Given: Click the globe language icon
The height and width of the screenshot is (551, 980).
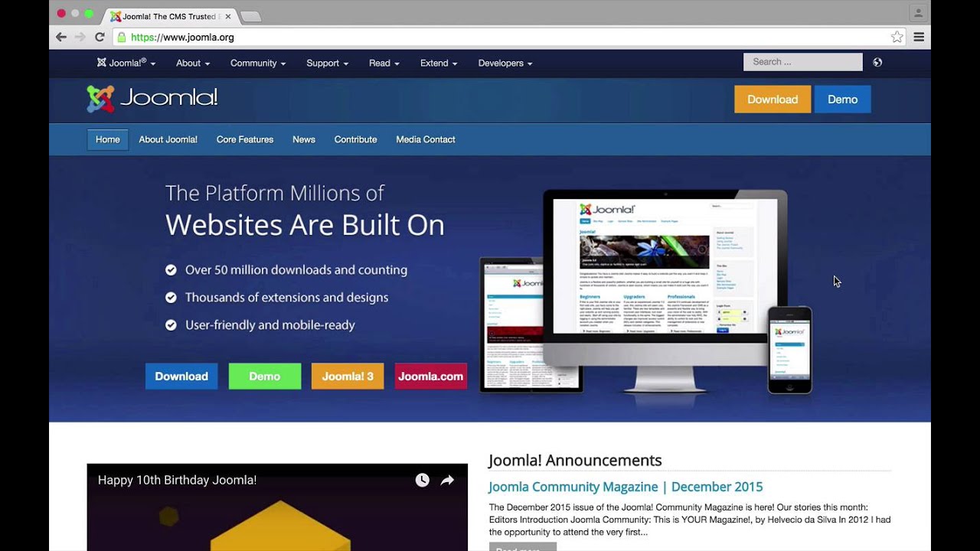Looking at the screenshot, I should point(877,62).
